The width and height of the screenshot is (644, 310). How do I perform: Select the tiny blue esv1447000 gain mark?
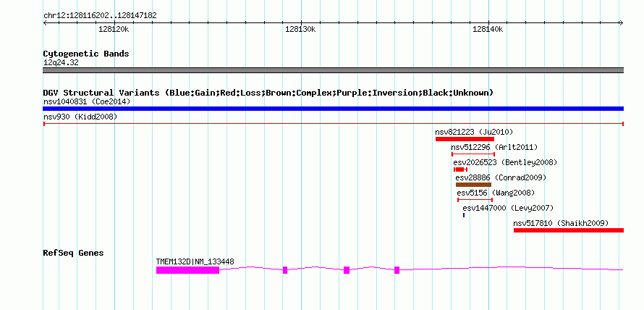(x=464, y=215)
